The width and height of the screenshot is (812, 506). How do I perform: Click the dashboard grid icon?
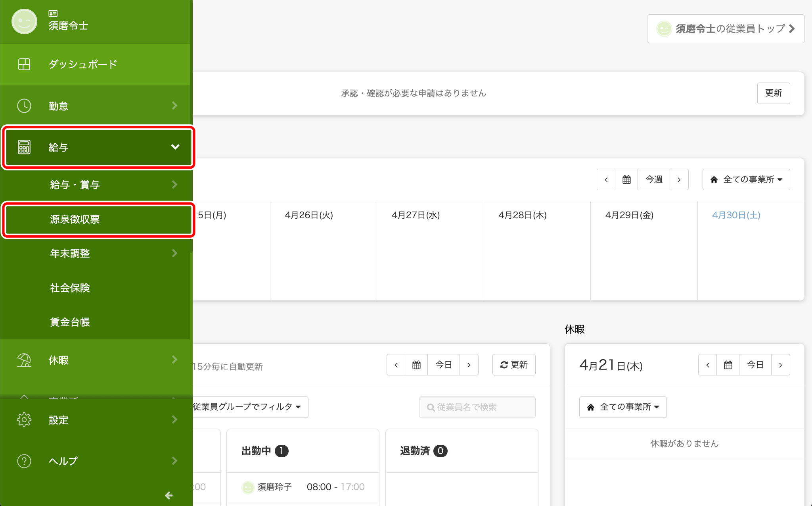(x=24, y=64)
